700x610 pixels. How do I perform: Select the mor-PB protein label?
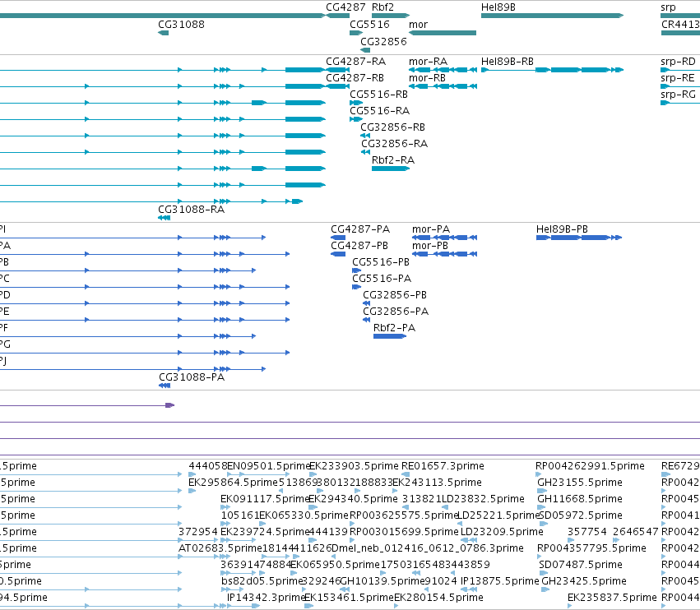coord(429,246)
